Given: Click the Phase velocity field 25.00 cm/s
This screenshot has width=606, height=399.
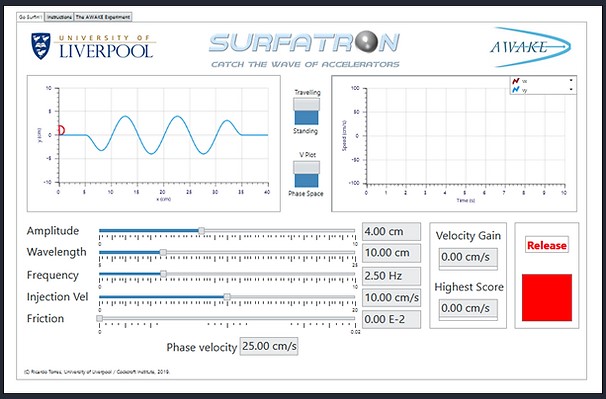Looking at the screenshot, I should click(269, 346).
